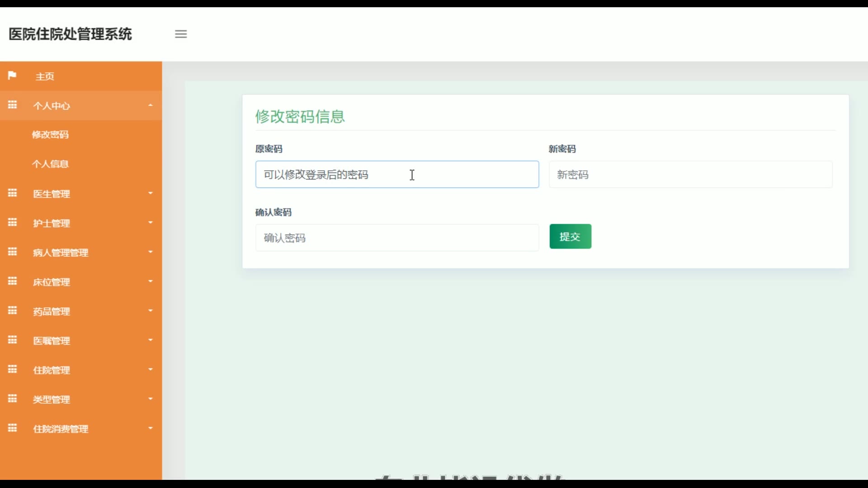This screenshot has height=488, width=868.
Task: Focus the 确认密码 input field
Action: point(397,238)
